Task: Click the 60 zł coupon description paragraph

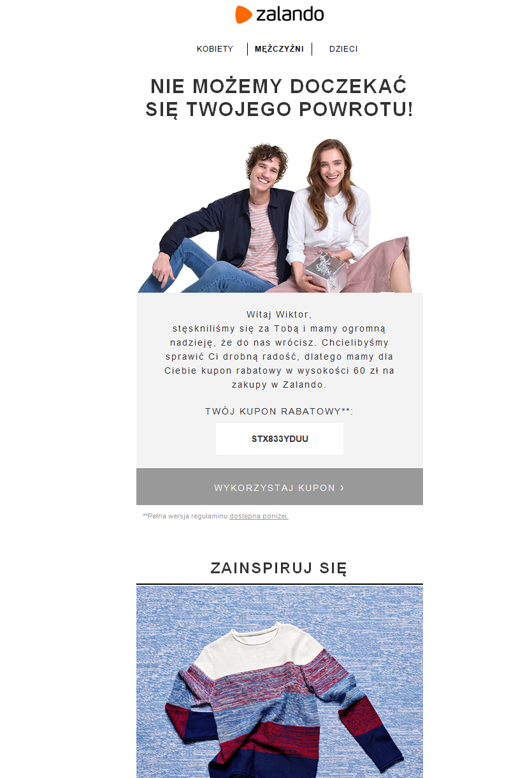Action: [x=279, y=356]
